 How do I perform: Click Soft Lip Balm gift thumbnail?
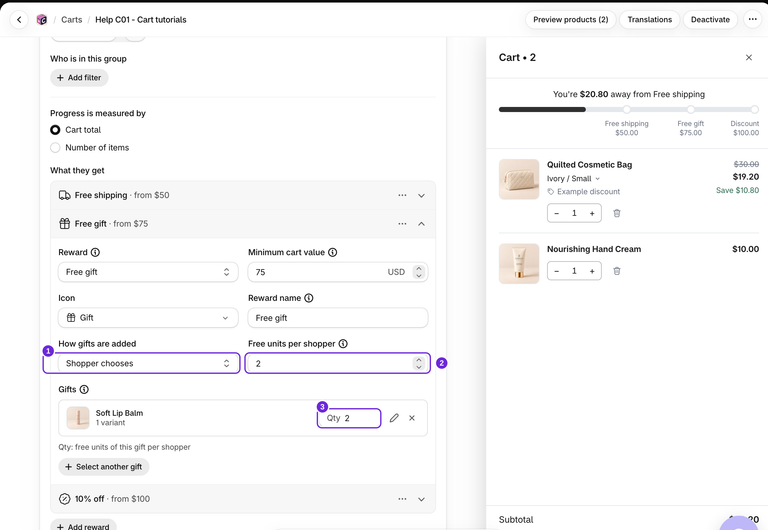[78, 418]
